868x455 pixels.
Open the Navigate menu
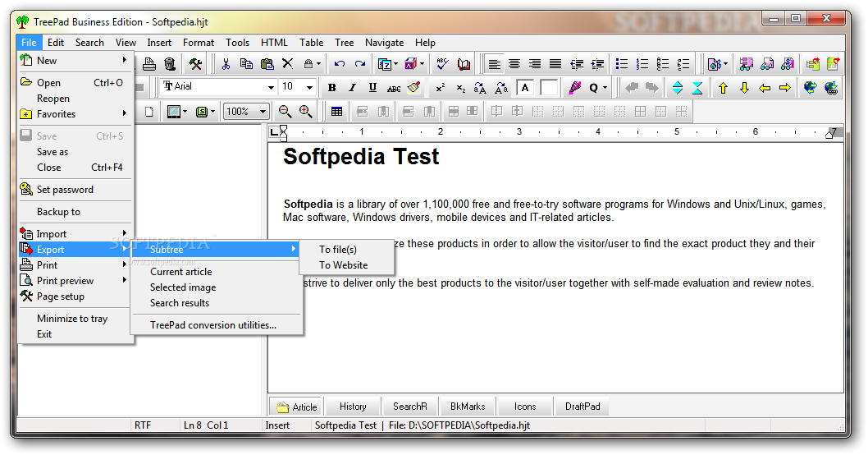(384, 43)
